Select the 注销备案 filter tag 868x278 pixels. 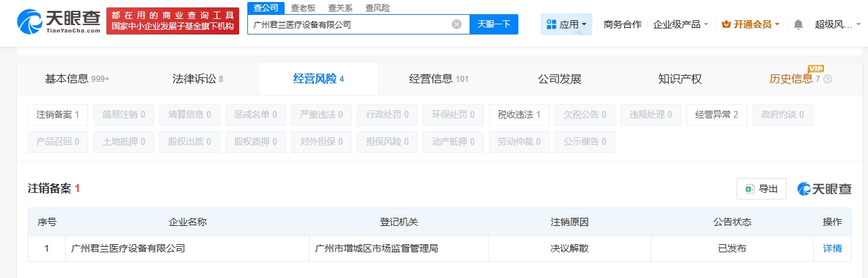click(58, 115)
